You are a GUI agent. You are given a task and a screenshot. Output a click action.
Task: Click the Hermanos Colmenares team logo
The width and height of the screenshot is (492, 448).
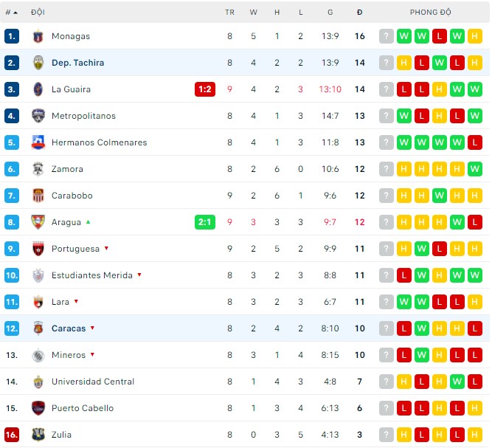click(x=38, y=142)
